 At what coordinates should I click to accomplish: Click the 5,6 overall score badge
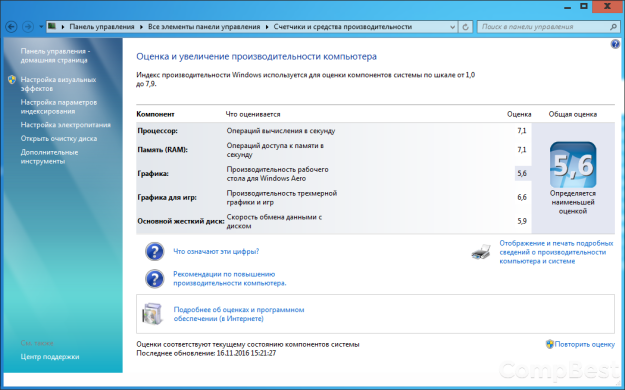(x=573, y=165)
